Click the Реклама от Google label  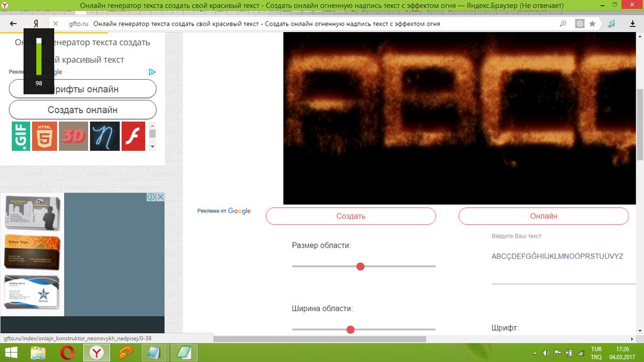coord(224,211)
